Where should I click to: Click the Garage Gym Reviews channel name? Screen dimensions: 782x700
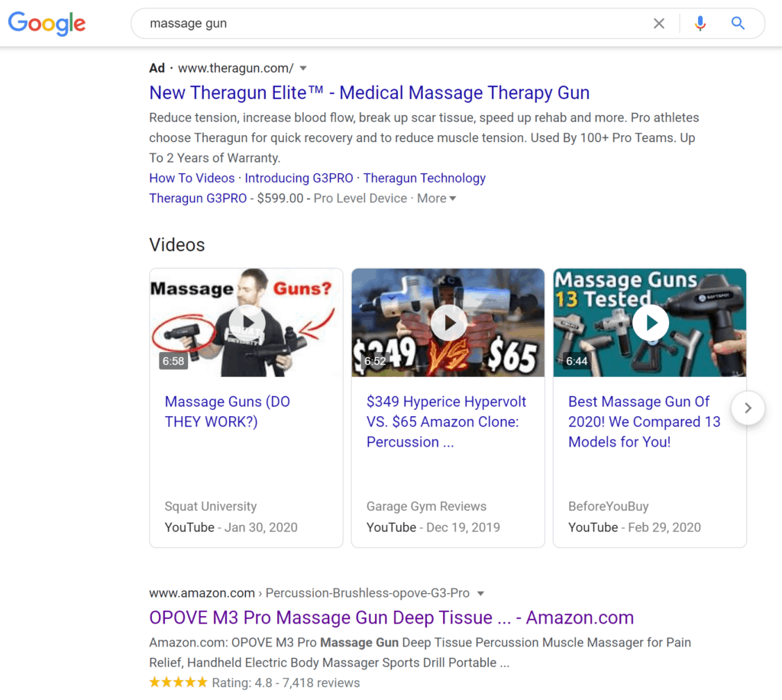tap(426, 507)
